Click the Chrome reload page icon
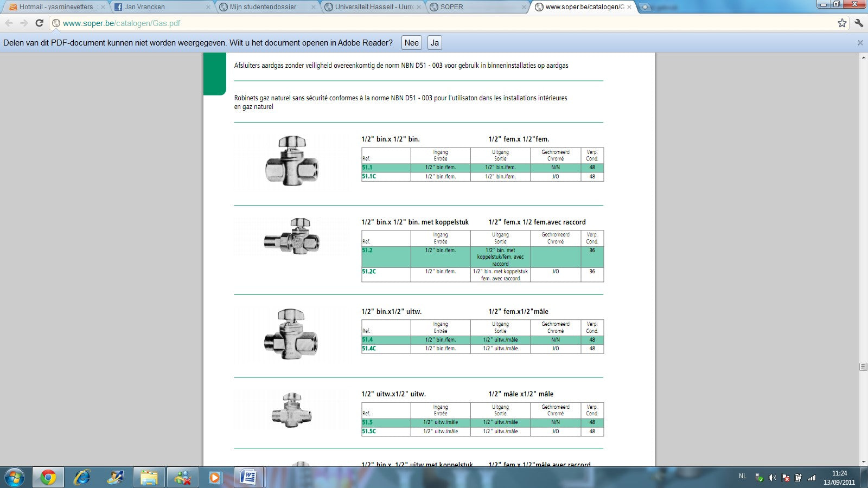868x488 pixels. pyautogui.click(x=39, y=23)
